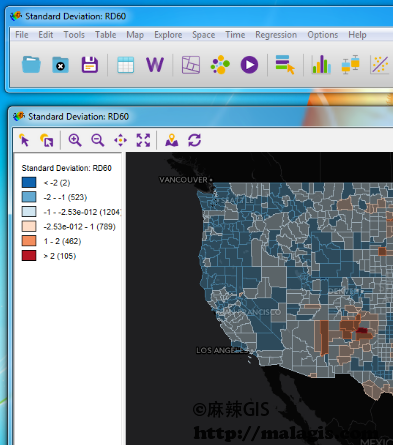Click the dark red > 2 legend swatch
Image resolution: width=393 pixels, height=445 pixels.
29,256
